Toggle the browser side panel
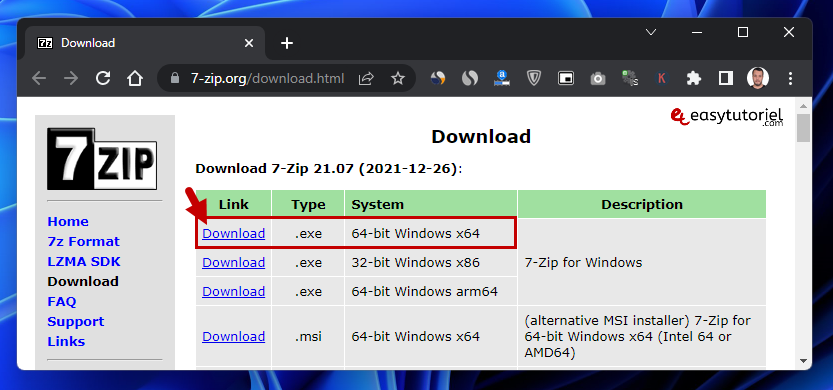Image resolution: width=833 pixels, height=390 pixels. (726, 79)
